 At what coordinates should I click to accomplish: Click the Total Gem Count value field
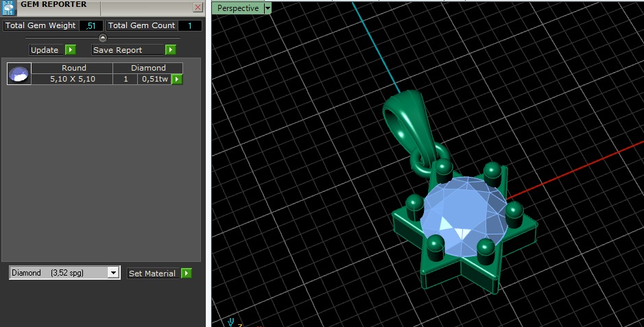pyautogui.click(x=190, y=25)
